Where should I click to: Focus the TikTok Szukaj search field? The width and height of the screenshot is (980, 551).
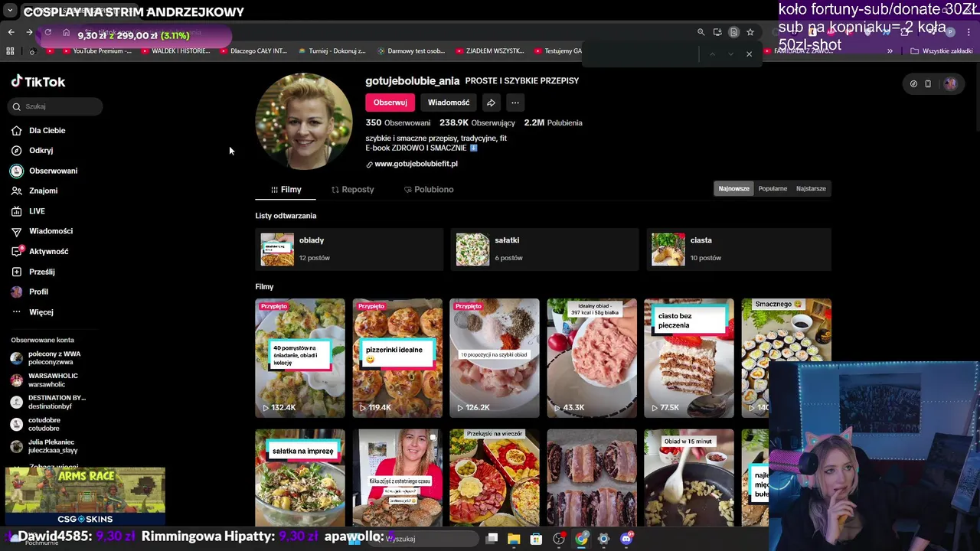(56, 106)
